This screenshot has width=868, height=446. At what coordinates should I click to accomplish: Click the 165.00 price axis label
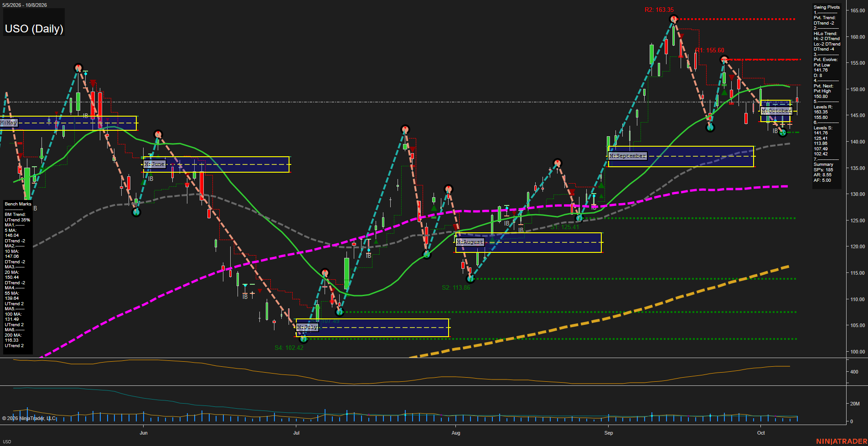858,10
